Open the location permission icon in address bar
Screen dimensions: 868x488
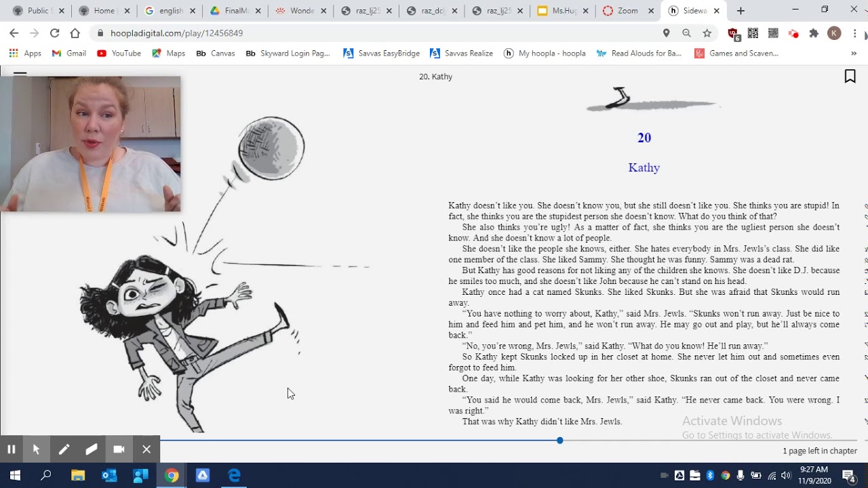pyautogui.click(x=666, y=33)
